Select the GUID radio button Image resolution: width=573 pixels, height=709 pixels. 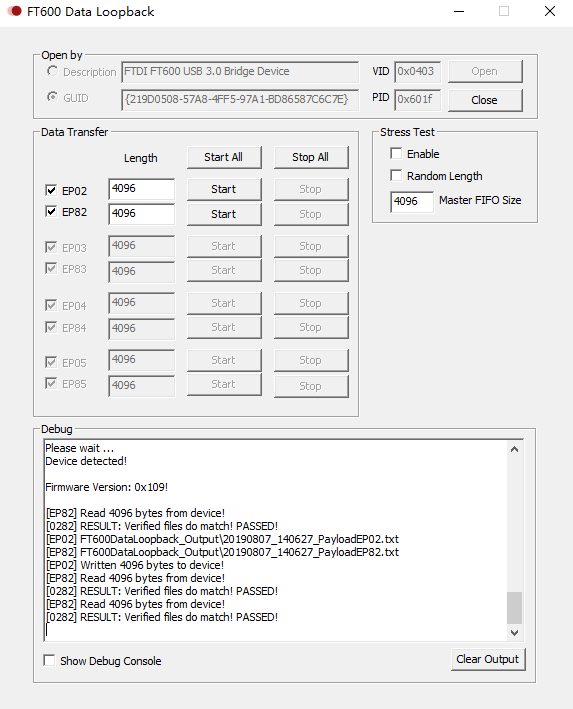(52, 97)
